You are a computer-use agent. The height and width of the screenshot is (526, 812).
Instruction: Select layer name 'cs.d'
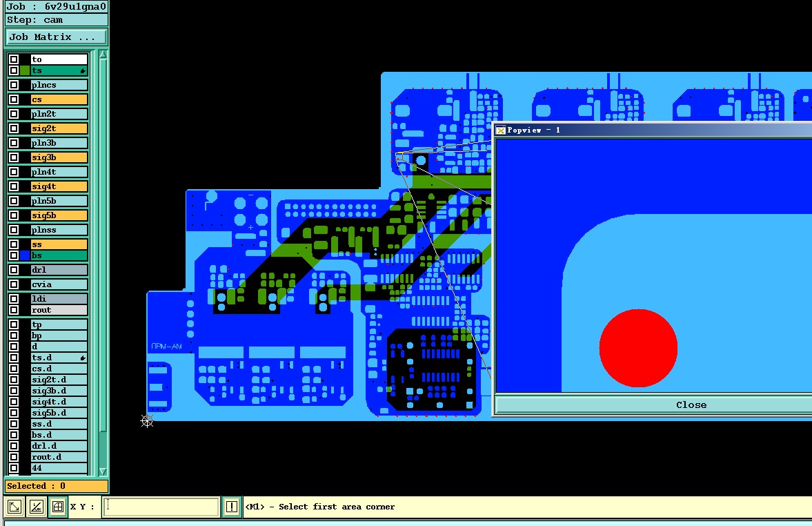[x=59, y=369]
